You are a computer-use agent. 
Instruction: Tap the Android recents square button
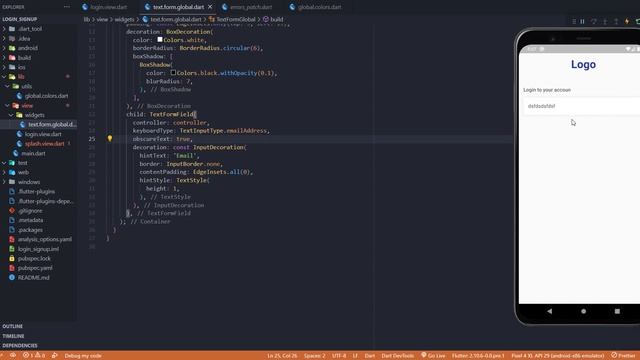point(617,311)
